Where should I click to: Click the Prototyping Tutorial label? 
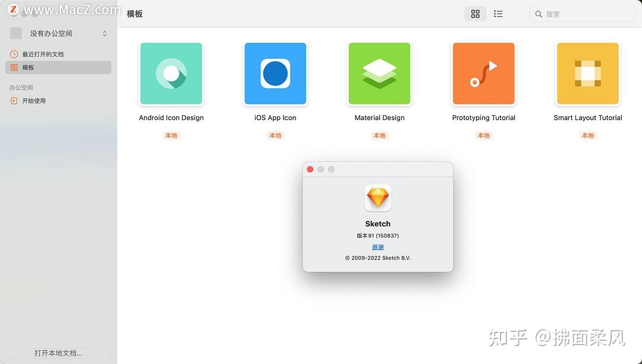click(x=483, y=118)
